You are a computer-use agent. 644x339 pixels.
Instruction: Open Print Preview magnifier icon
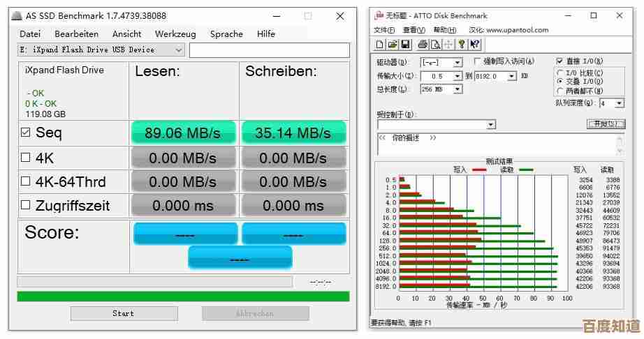[435, 45]
